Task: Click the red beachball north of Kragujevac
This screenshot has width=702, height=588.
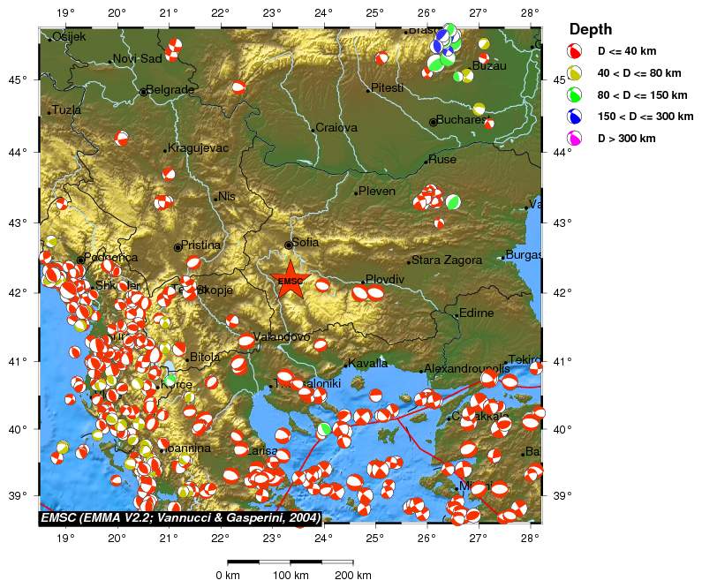Action: (121, 139)
